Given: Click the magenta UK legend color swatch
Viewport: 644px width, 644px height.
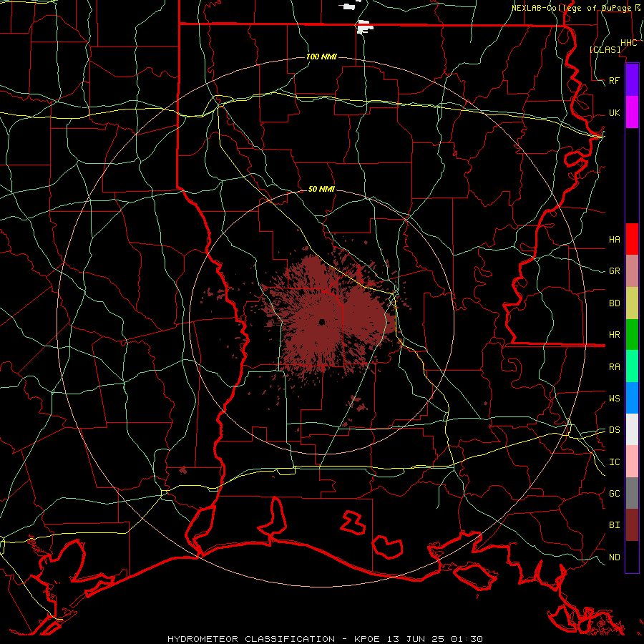Looking at the screenshot, I should pyautogui.click(x=632, y=112).
